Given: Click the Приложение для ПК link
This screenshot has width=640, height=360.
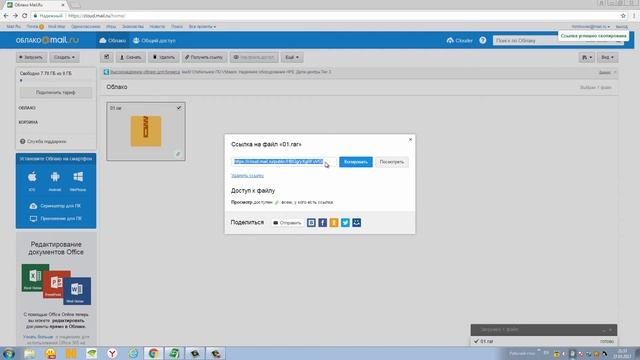Looking at the screenshot, I should (x=56, y=218).
